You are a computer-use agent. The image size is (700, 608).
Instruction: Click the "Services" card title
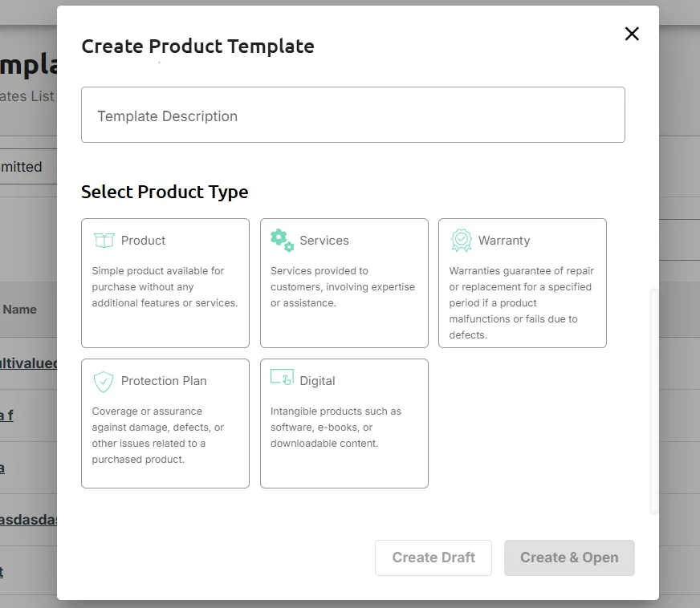pos(324,241)
